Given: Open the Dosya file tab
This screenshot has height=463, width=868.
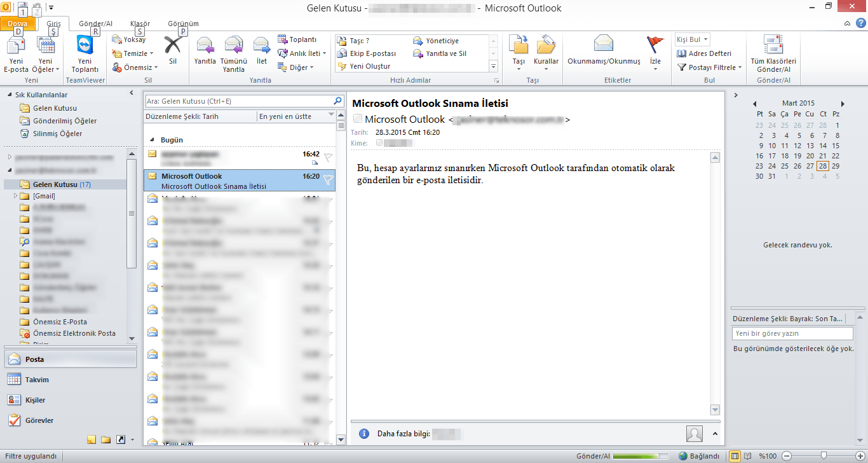Looking at the screenshot, I should click(x=17, y=24).
